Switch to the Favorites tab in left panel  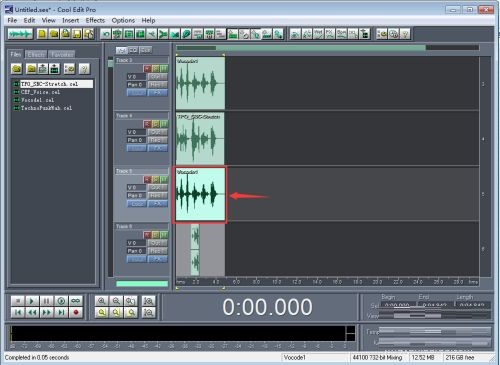pos(62,54)
